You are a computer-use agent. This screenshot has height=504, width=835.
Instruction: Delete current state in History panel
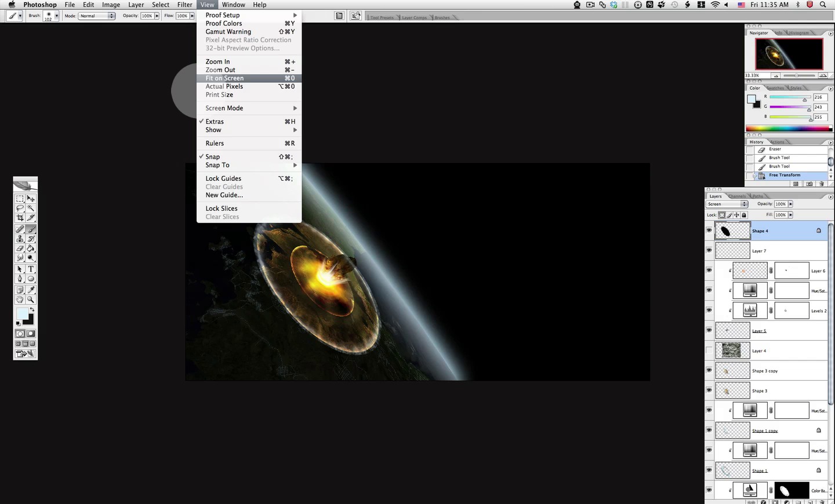click(821, 184)
